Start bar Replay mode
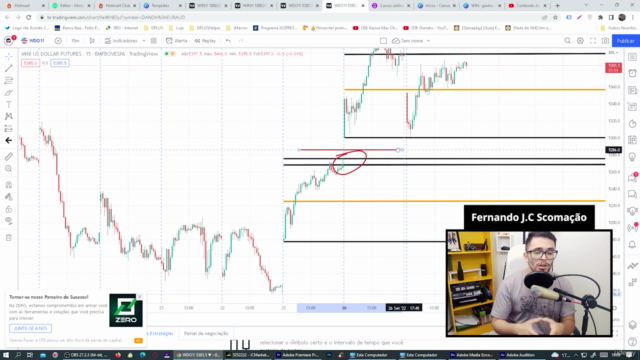The width and height of the screenshot is (640, 360). (205, 41)
